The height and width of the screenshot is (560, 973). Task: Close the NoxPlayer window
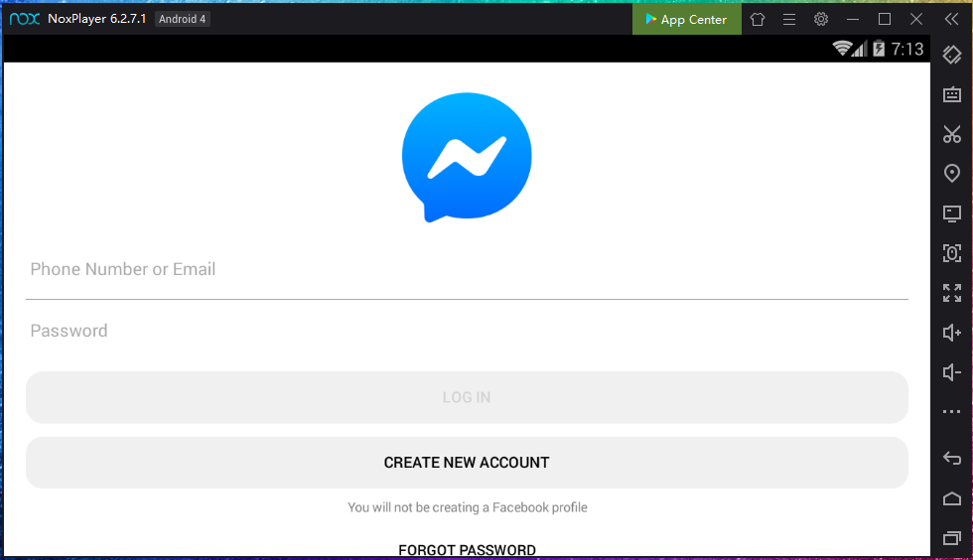[915, 19]
